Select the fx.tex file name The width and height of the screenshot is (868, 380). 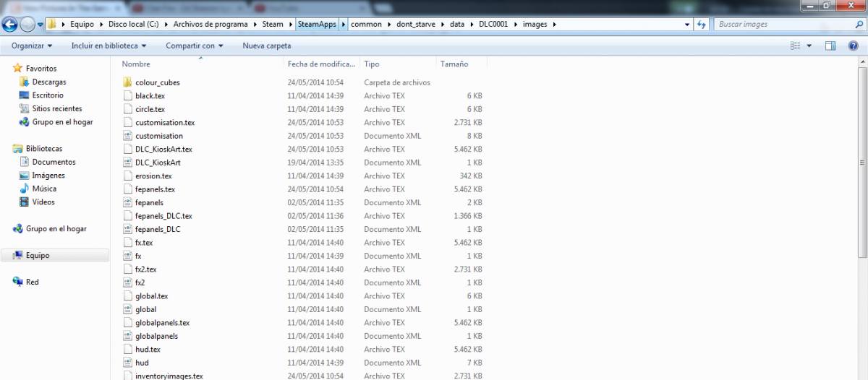click(x=144, y=243)
